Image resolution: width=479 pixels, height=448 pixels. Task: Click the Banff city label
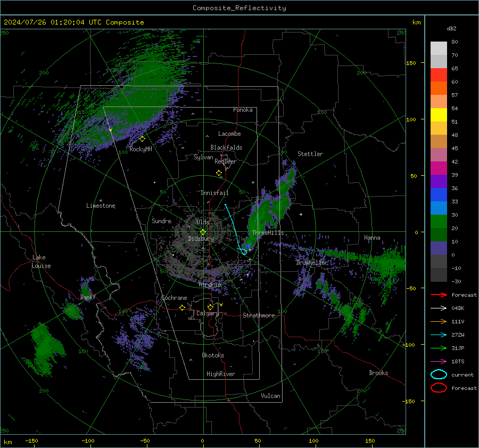(88, 297)
